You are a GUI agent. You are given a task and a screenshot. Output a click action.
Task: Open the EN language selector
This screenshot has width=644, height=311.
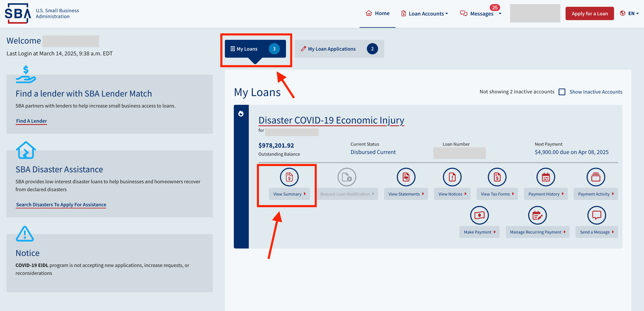pyautogui.click(x=630, y=14)
